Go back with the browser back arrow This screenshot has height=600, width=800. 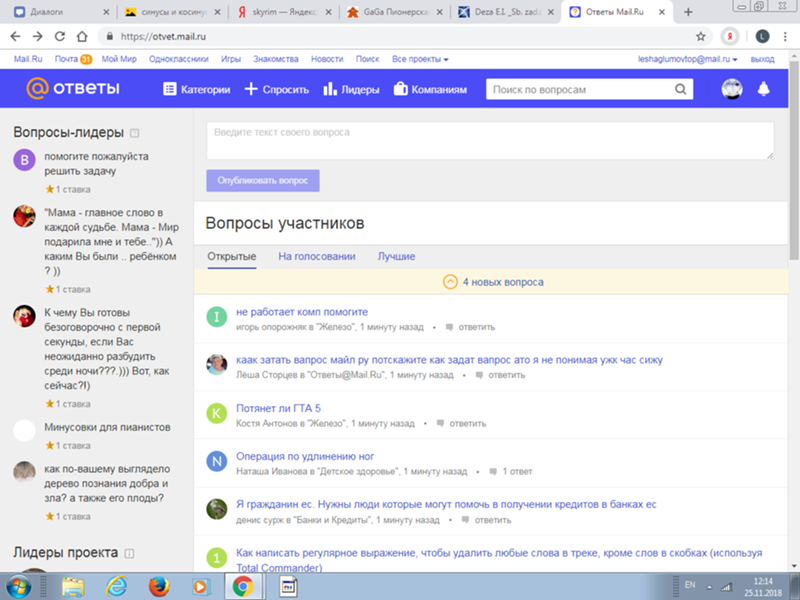[15, 36]
